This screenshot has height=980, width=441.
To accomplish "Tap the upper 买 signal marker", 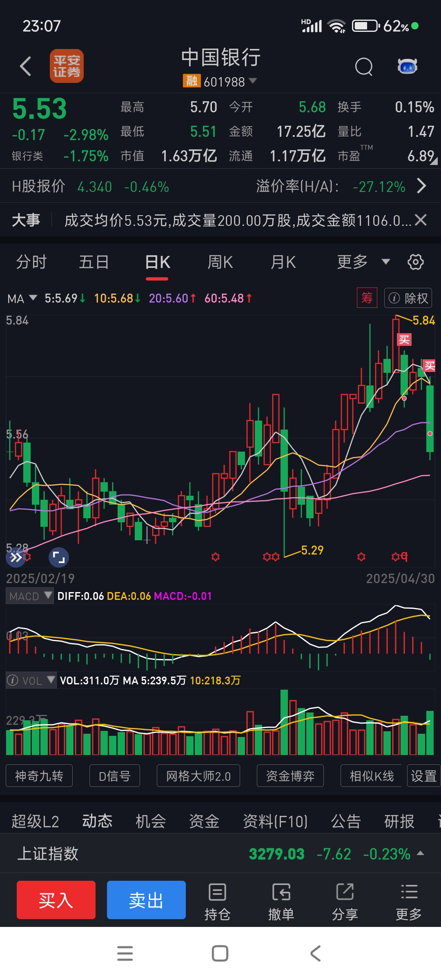I will pos(404,339).
